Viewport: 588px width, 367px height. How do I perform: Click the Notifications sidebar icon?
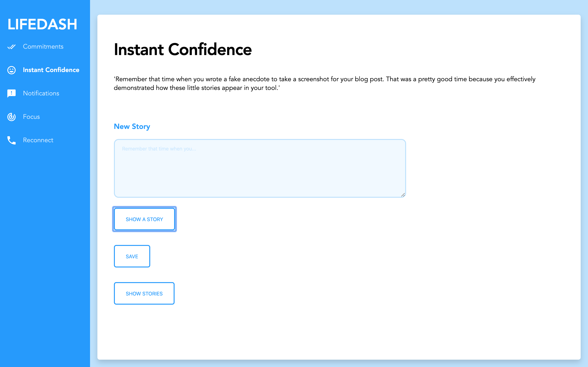[x=11, y=93]
